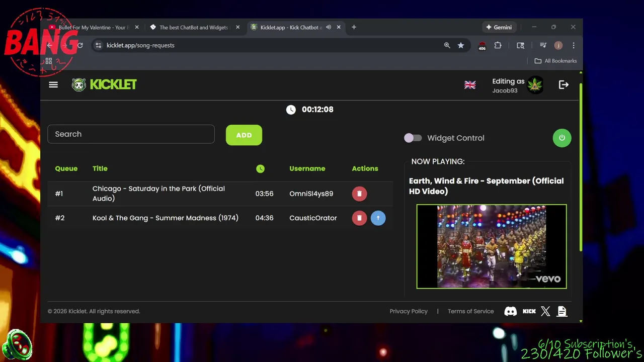Open the apps grid shortcut icon
644x362 pixels.
pos(49,61)
